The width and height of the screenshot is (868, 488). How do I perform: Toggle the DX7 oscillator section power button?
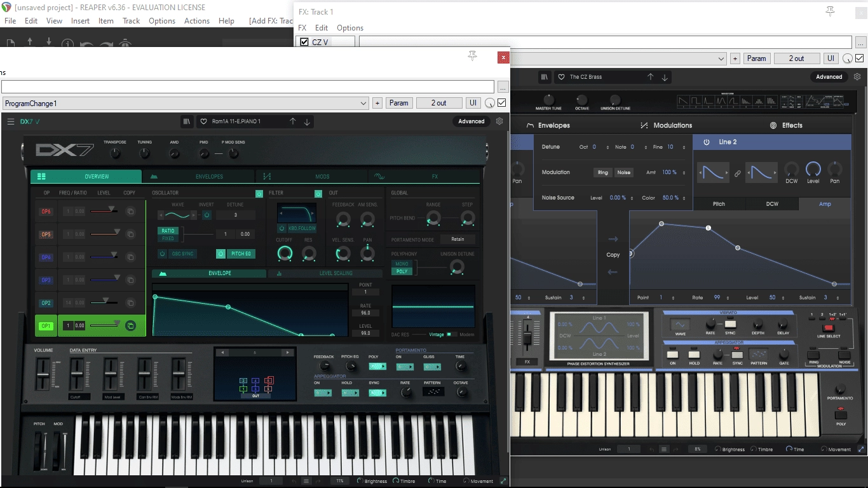pos(259,193)
